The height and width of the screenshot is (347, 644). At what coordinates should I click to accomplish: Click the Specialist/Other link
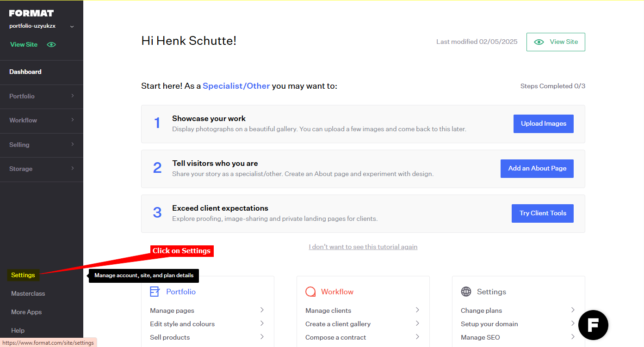[x=236, y=86]
